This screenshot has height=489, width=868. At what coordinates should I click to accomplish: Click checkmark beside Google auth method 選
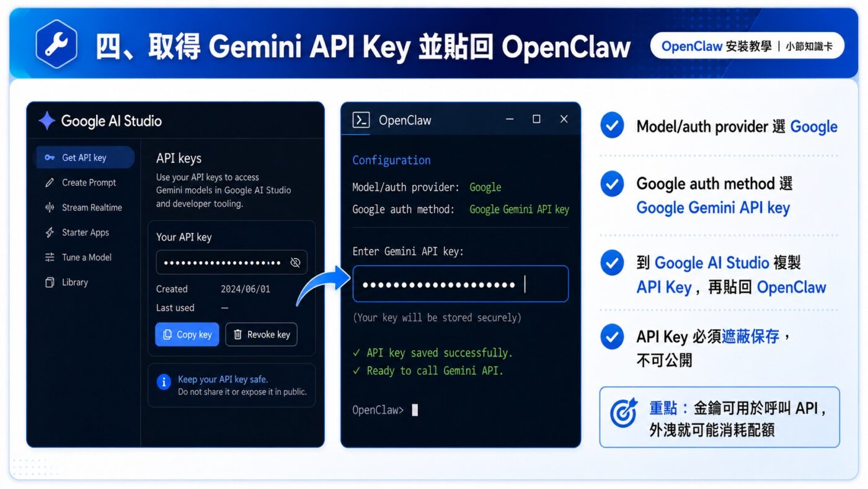(x=612, y=184)
